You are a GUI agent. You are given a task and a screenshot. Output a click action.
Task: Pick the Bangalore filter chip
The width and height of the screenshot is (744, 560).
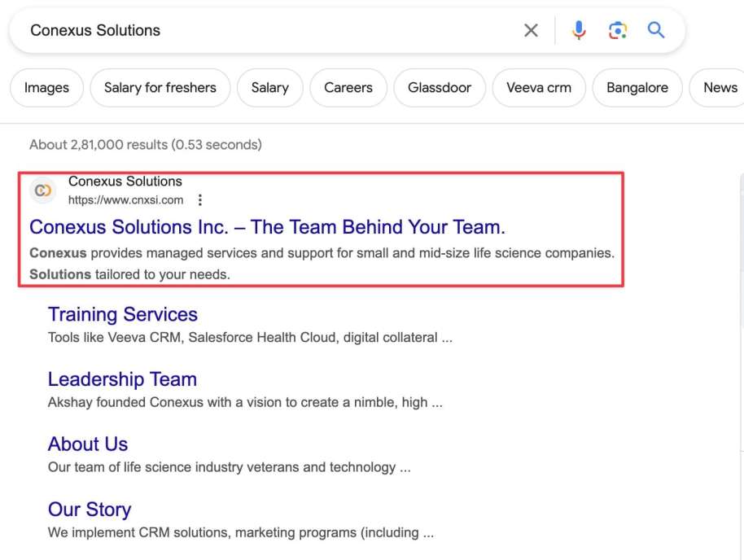[x=637, y=88]
